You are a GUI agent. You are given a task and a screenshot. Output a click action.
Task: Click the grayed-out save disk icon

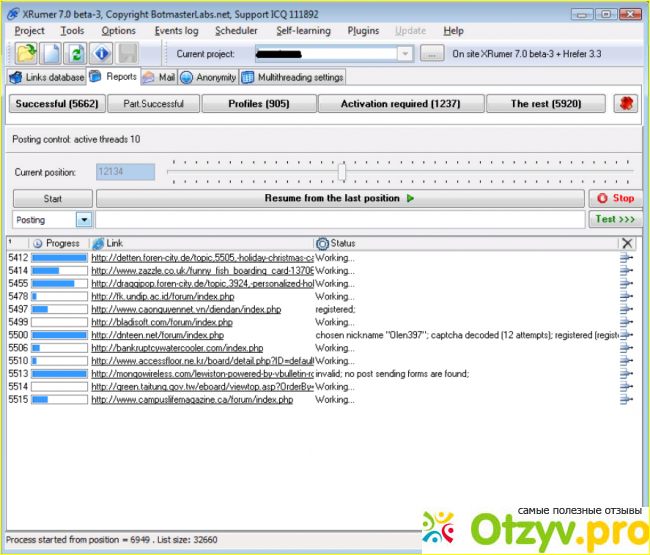127,53
